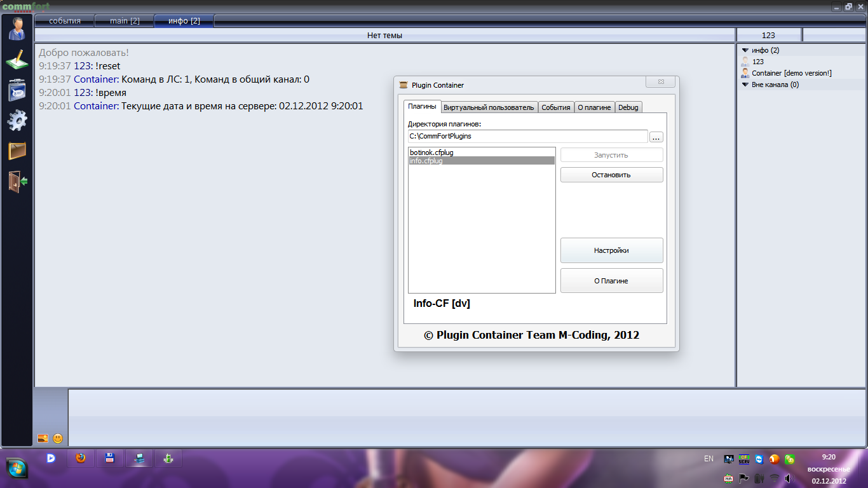Click the badge card icon in sidebar
Screen dimensions: 868x488
coord(17,90)
